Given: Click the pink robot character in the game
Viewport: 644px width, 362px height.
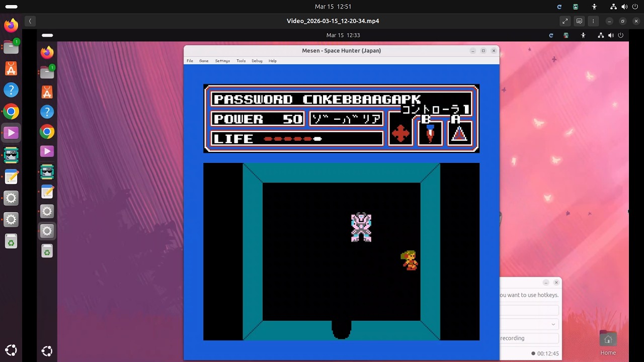Looking at the screenshot, I should [361, 227].
